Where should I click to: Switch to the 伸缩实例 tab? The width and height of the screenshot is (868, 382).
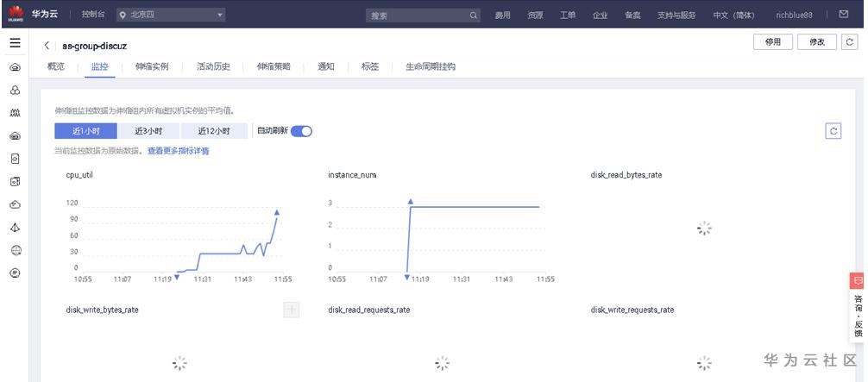tap(152, 66)
